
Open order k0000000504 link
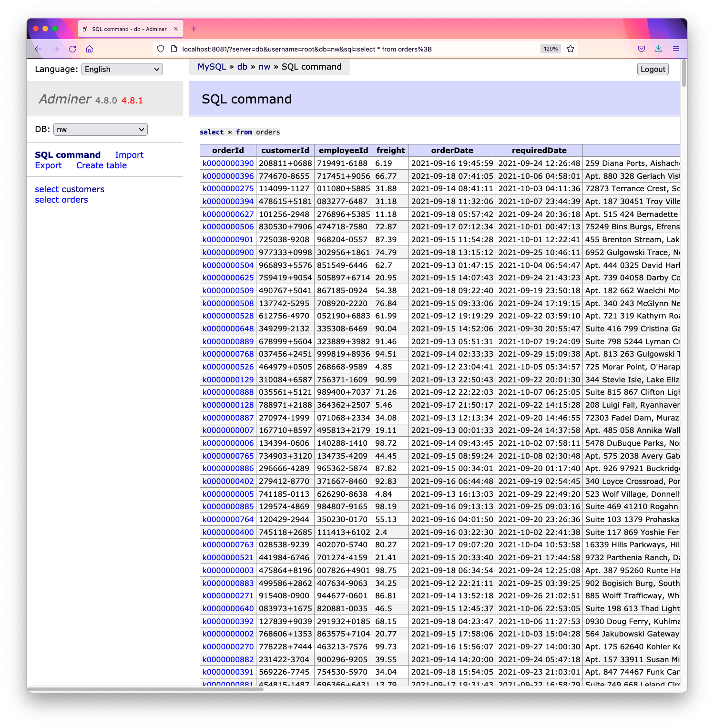[228, 265]
